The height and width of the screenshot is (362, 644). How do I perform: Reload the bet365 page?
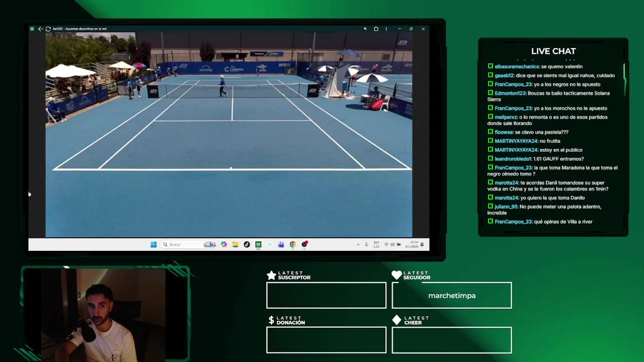pos(48,29)
